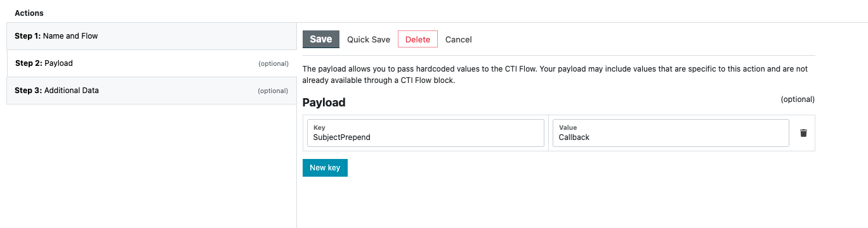Delete the SubjectPrepend payload row via trash icon
This screenshot has width=868, height=228.
(803, 133)
